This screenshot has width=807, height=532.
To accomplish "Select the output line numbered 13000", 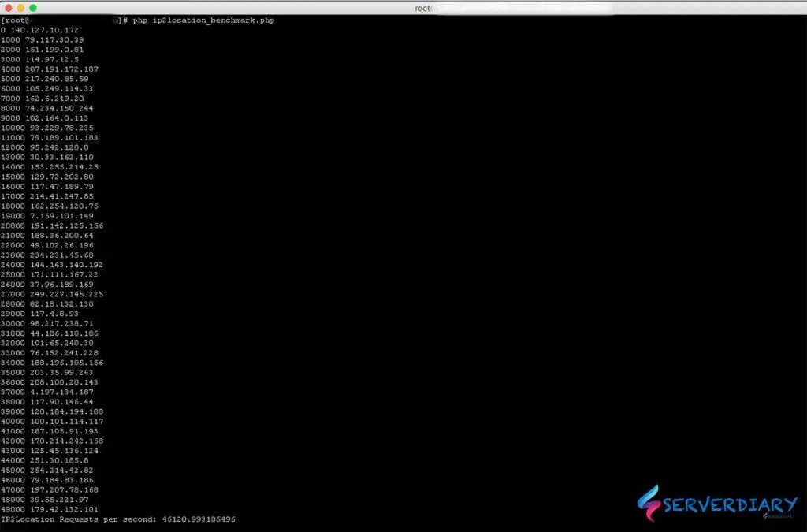I will [x=46, y=158].
